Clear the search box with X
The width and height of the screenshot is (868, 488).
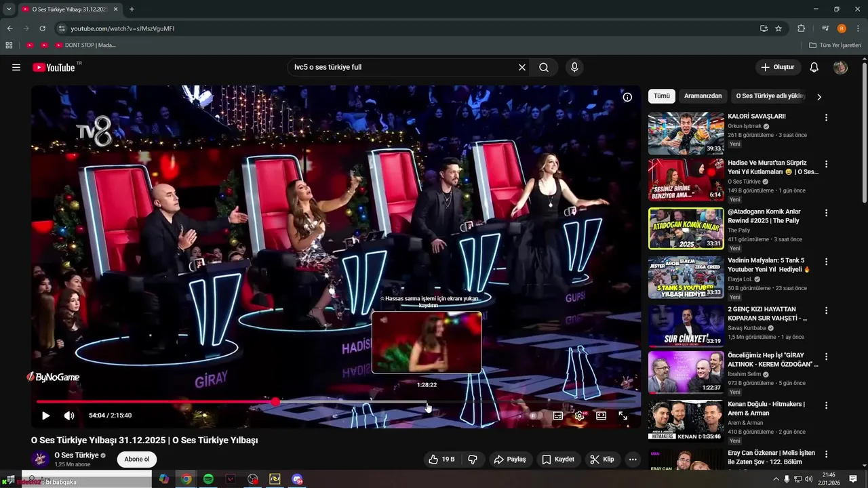point(522,67)
